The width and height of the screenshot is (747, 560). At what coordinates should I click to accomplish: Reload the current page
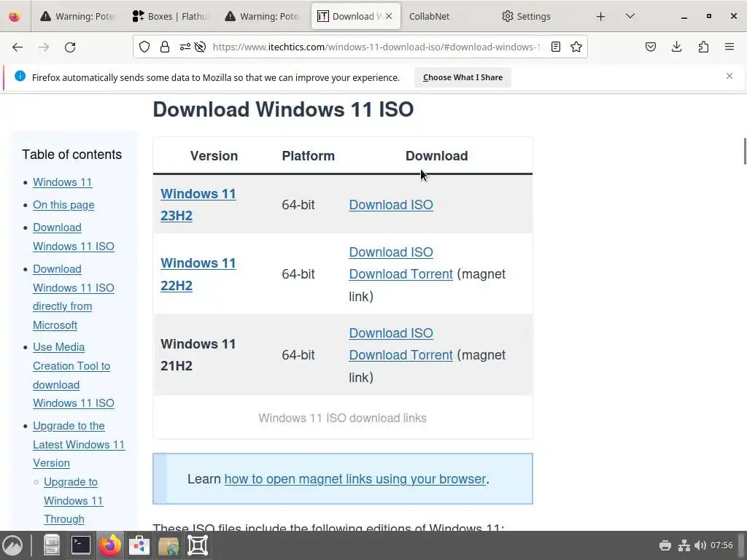tap(70, 47)
